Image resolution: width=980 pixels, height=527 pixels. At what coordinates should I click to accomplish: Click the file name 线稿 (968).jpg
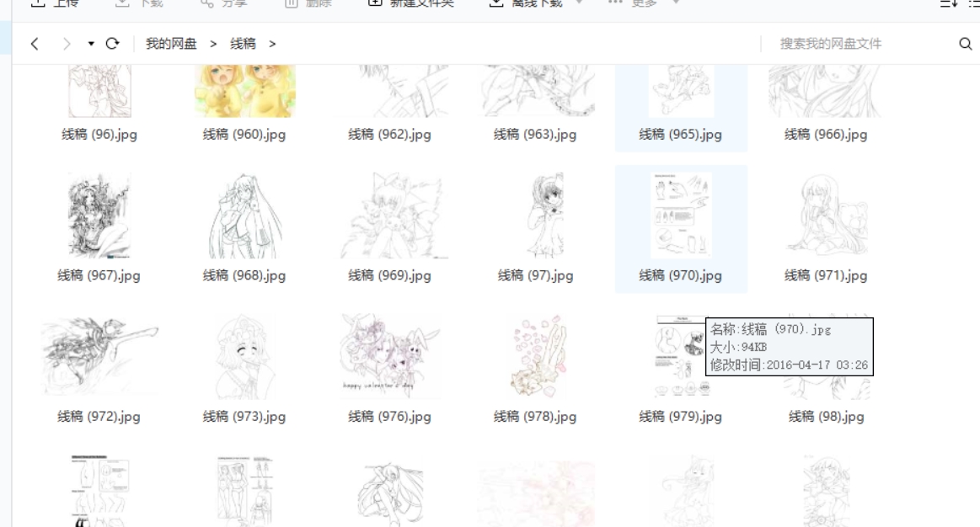(244, 275)
